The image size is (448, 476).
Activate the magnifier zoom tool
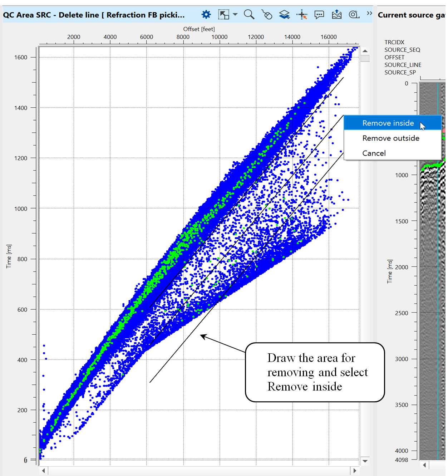tap(249, 15)
